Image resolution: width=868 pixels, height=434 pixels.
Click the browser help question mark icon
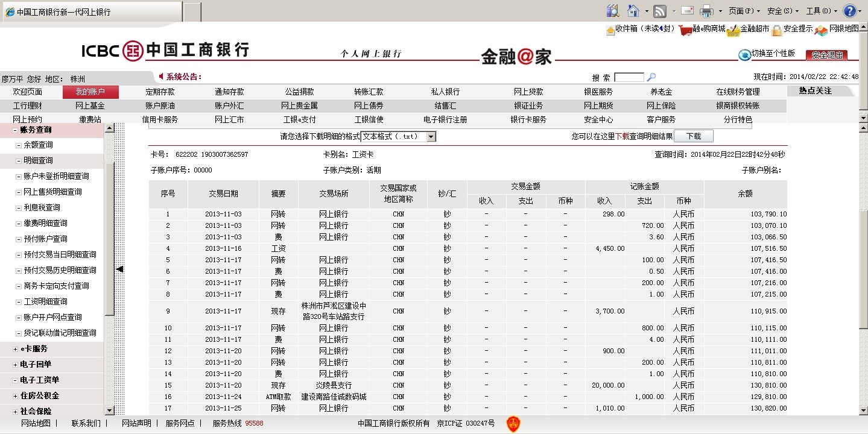[x=849, y=11]
